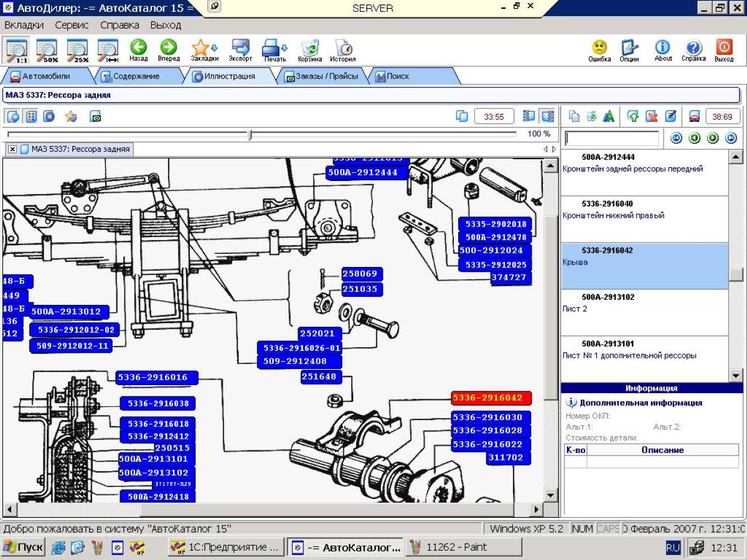Open the Справка menu in menu bar
Viewport: 747px width, 560px height.
[120, 25]
